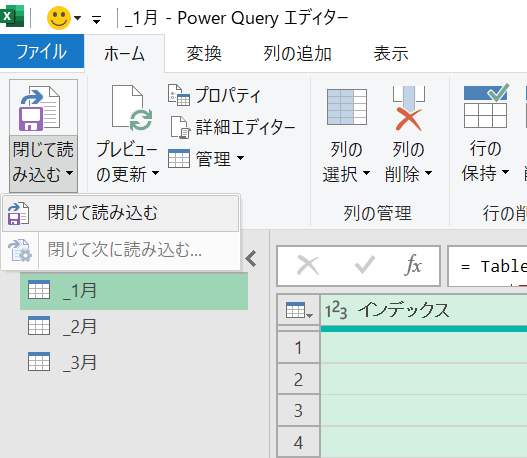Select the _1月 query
The height and width of the screenshot is (458, 527).
coord(134,291)
